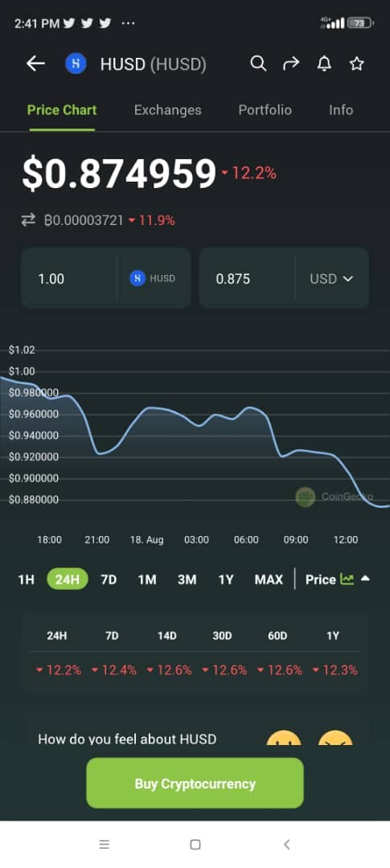Tap the 24H column header in stats
The width and height of the screenshot is (390, 868).
tap(56, 636)
